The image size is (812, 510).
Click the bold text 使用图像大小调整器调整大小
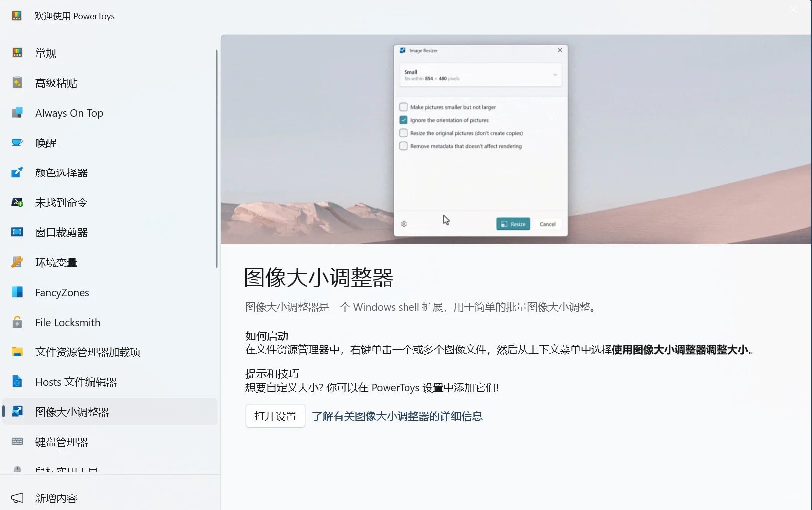pyautogui.click(x=680, y=350)
